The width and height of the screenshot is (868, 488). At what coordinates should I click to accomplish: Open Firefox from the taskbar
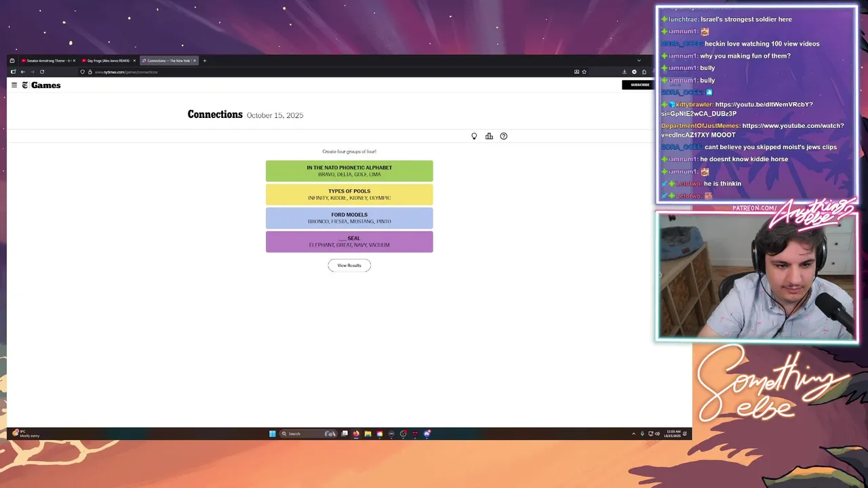356,434
